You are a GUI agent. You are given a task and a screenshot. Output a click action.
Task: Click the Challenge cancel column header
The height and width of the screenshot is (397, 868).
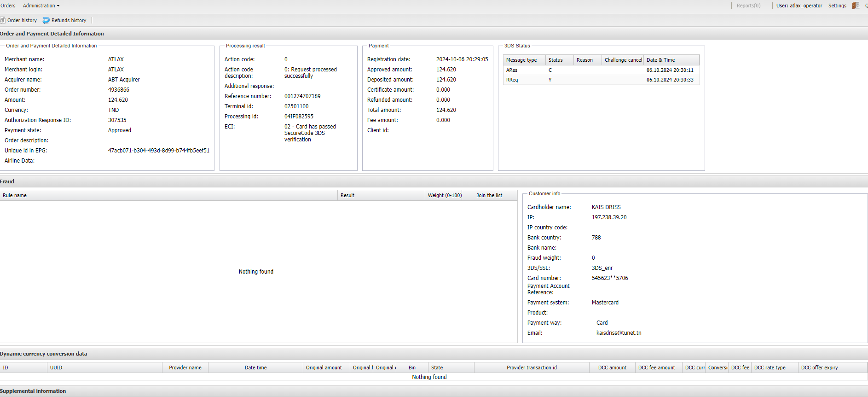[623, 60]
